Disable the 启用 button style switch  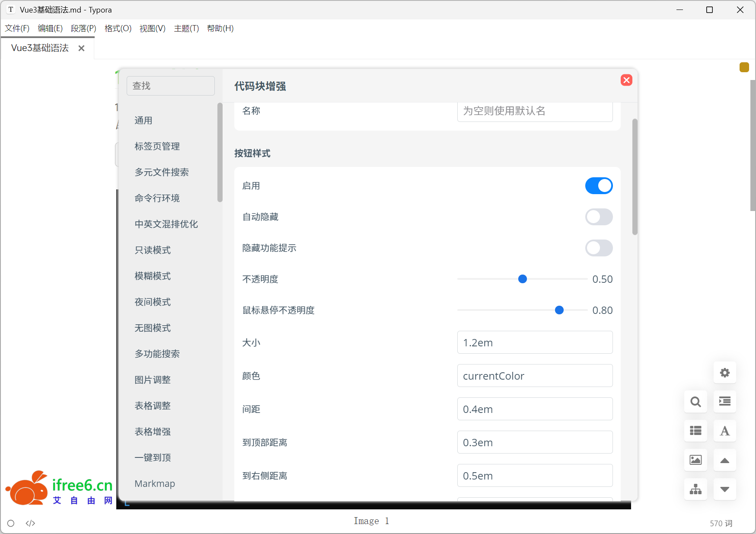pos(599,186)
